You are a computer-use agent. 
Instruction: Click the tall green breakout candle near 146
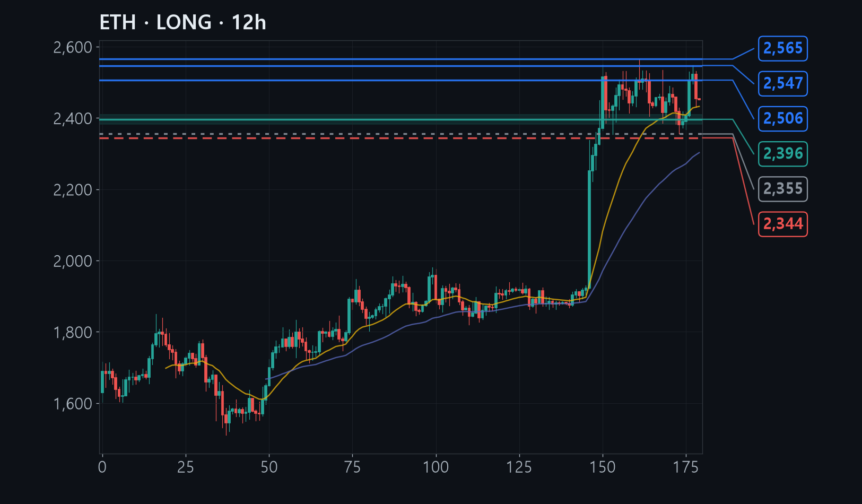click(x=589, y=229)
